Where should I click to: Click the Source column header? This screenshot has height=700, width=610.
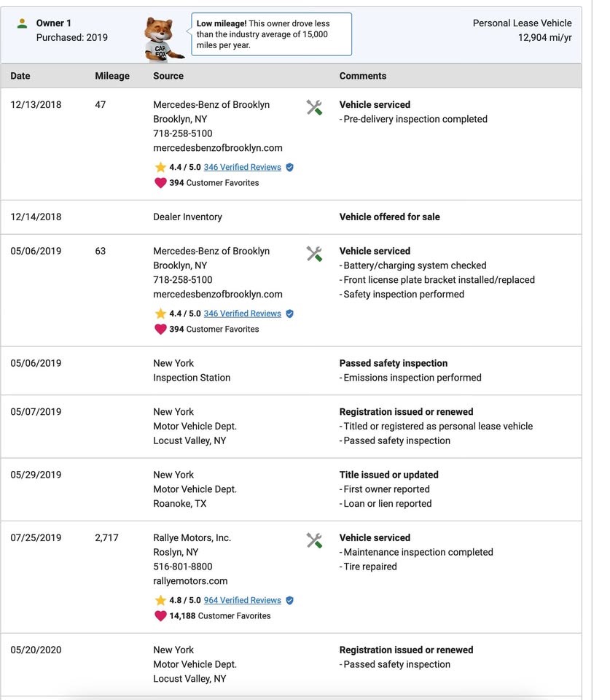click(x=168, y=76)
